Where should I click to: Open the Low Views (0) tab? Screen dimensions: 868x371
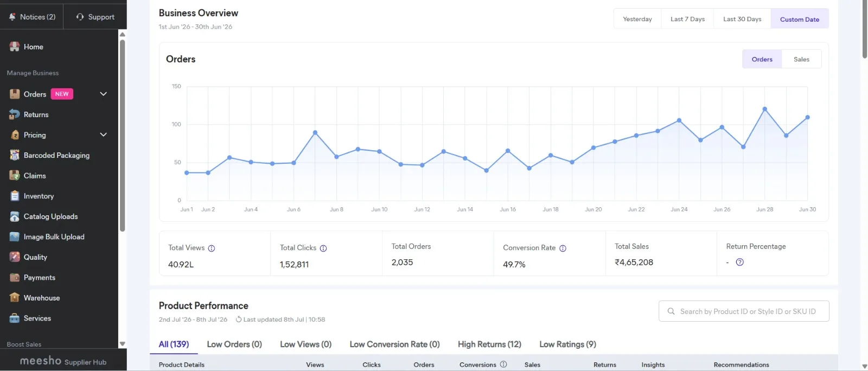pos(305,344)
